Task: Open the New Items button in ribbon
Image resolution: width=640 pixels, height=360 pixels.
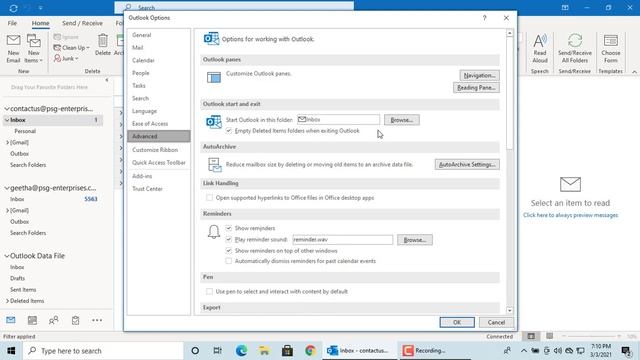Action: 33,49
